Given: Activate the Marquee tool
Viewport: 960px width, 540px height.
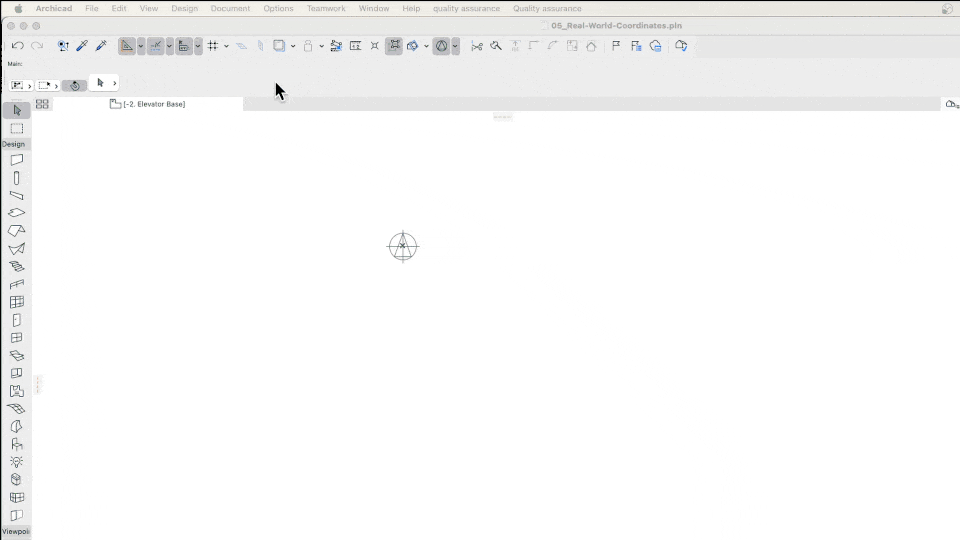Looking at the screenshot, I should 17,129.
